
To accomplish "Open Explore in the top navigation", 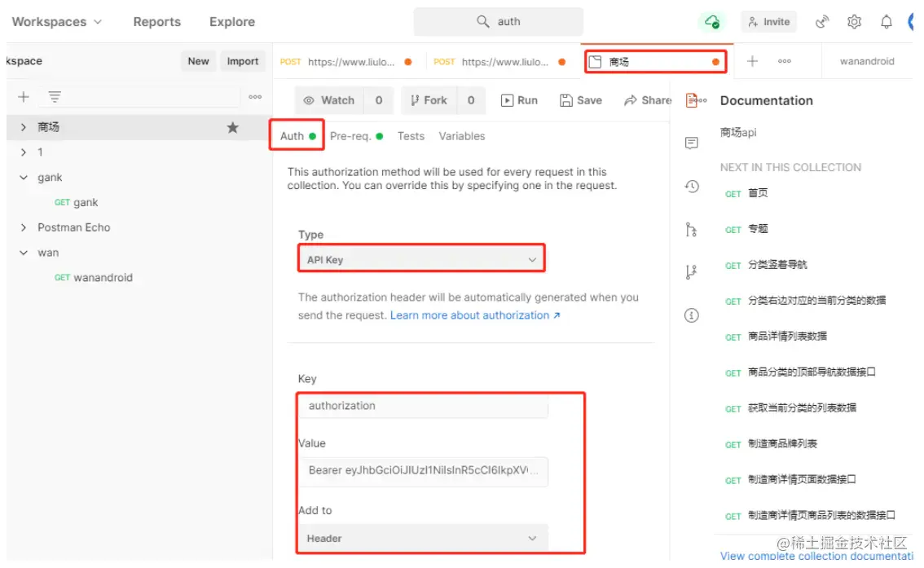I will (232, 22).
